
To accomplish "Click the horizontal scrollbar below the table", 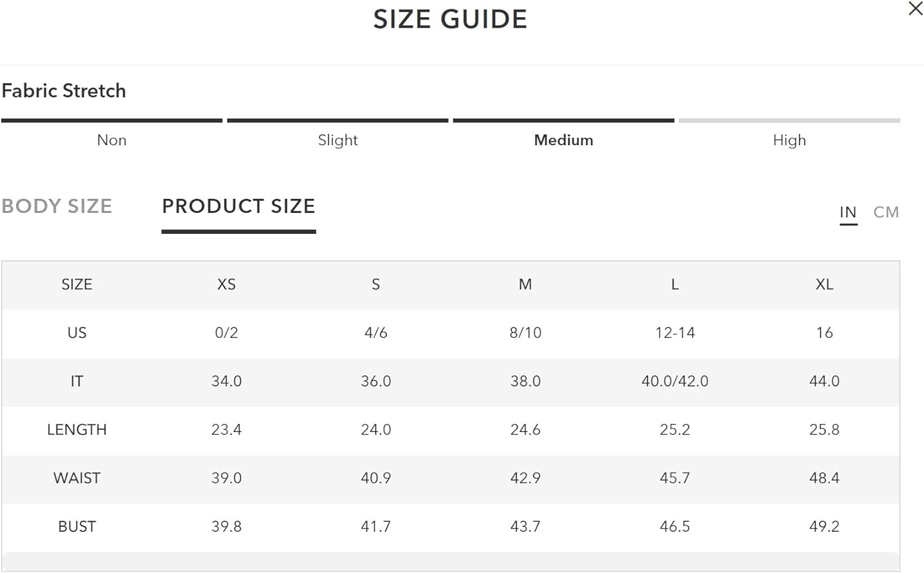I will 450,561.
